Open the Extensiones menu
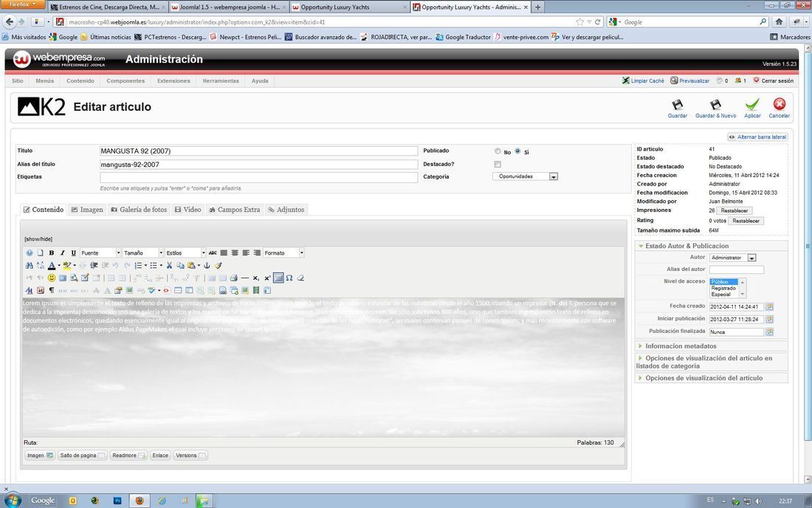This screenshot has height=508, width=812. [x=173, y=80]
